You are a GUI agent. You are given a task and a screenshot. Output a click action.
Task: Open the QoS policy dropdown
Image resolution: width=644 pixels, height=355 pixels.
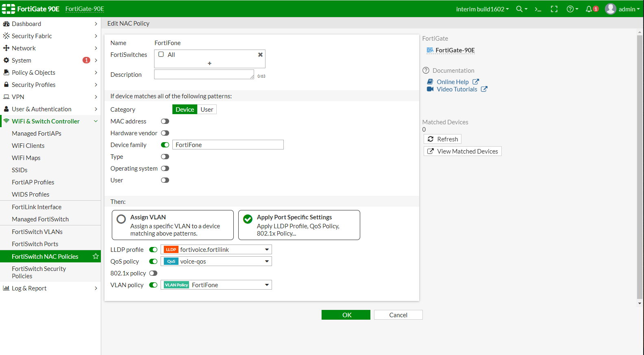[216, 262]
